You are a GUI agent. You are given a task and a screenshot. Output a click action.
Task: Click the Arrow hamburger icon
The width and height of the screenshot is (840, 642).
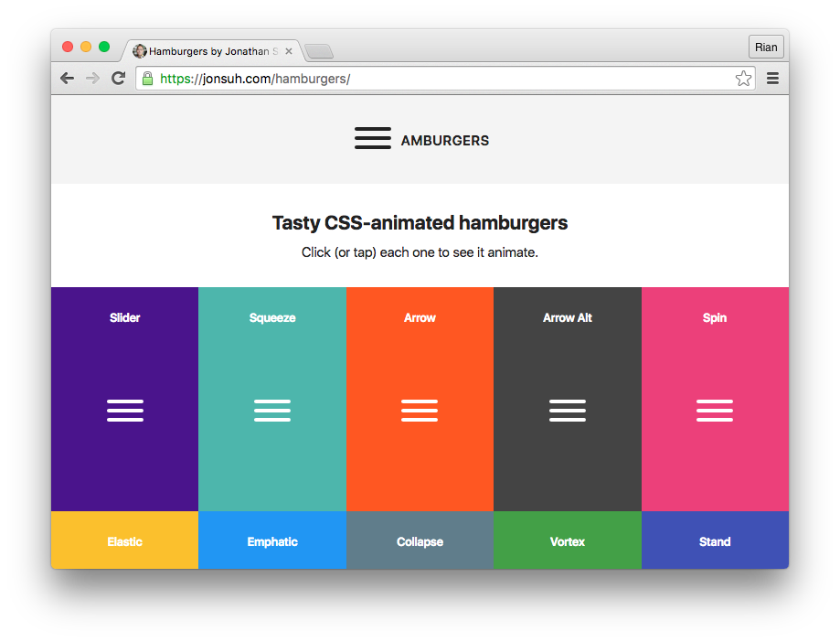pos(420,411)
